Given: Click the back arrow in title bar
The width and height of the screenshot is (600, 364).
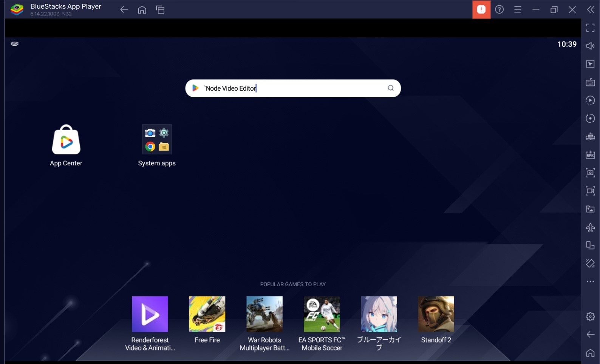Looking at the screenshot, I should pyautogui.click(x=124, y=9).
